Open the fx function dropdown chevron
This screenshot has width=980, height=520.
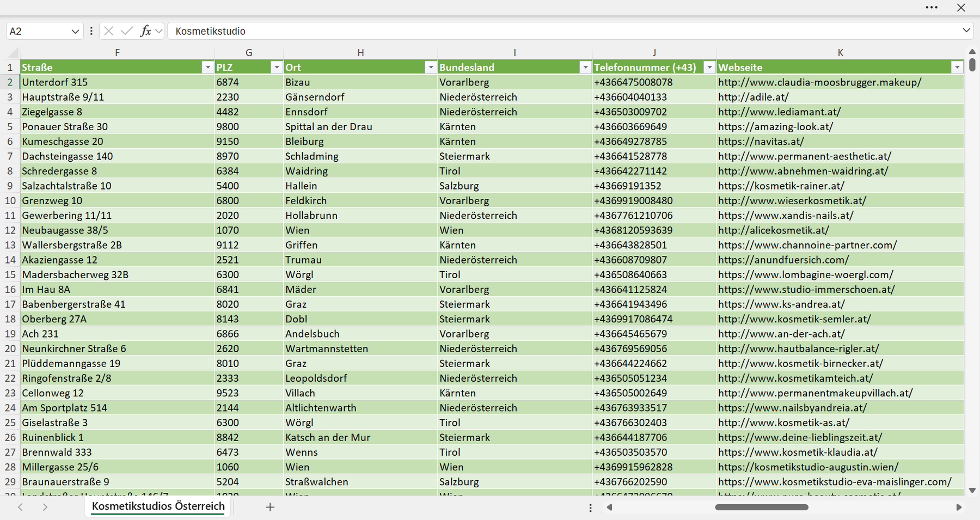(x=158, y=31)
